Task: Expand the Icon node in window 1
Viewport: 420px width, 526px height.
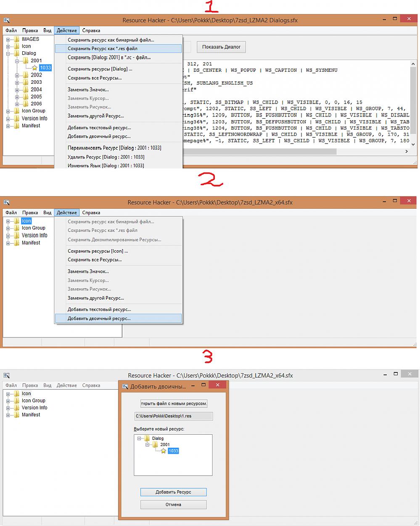Action: click(8, 47)
